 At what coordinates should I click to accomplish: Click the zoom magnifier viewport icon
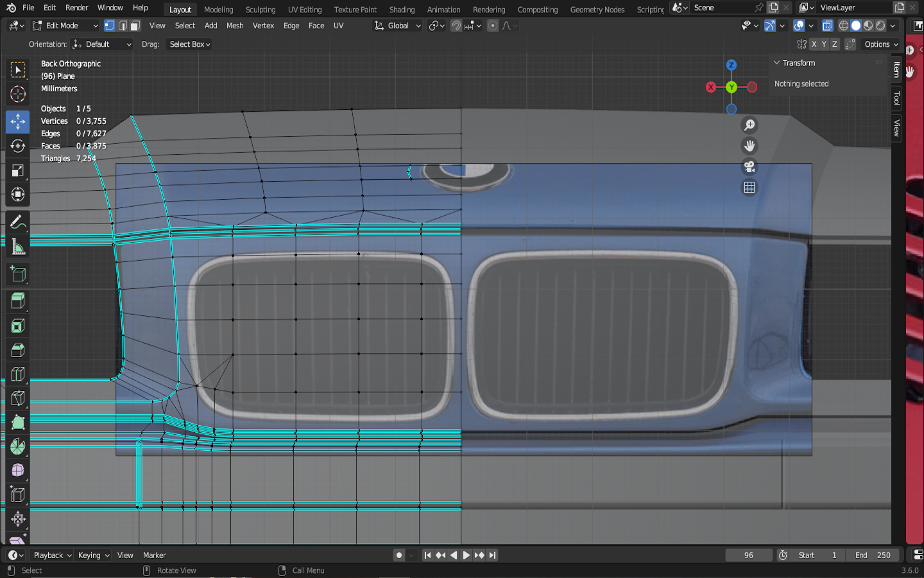[x=749, y=125]
